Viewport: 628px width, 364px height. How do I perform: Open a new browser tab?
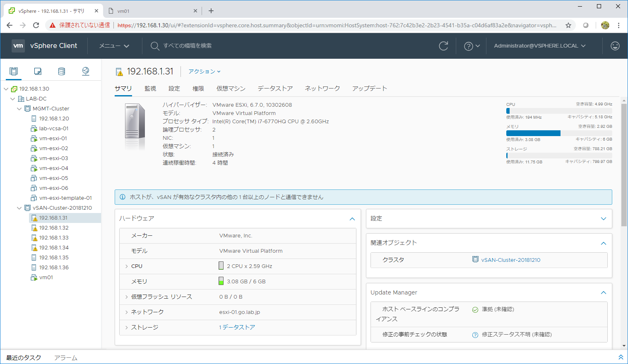(211, 11)
